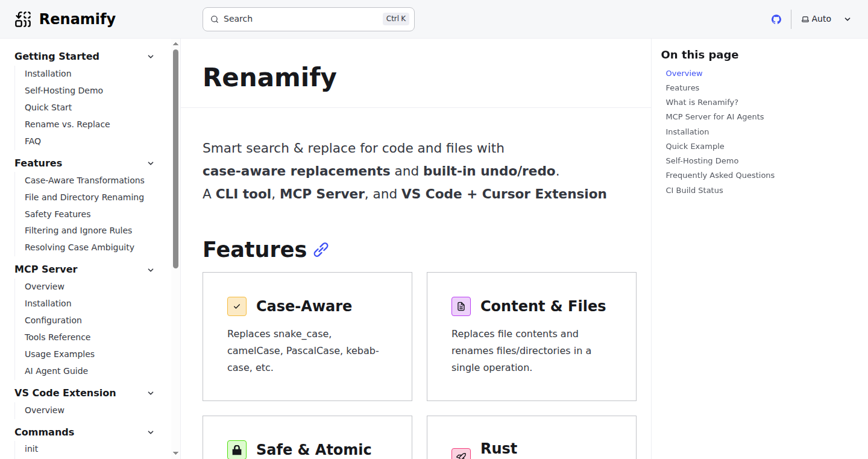The width and height of the screenshot is (868, 459).
Task: Click the Commands sidebar heading
Action: [x=44, y=432]
